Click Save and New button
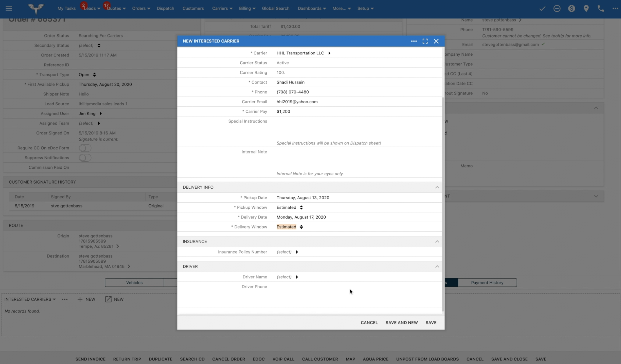The width and height of the screenshot is (621, 364). click(x=401, y=322)
